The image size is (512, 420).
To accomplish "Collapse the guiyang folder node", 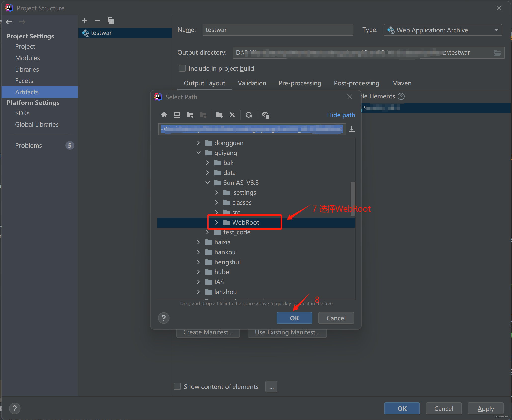I will point(198,153).
